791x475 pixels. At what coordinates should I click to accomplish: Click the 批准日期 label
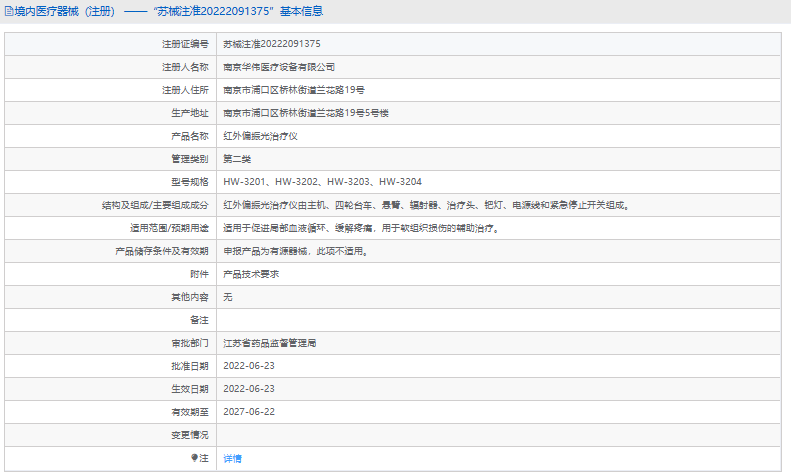click(190, 366)
